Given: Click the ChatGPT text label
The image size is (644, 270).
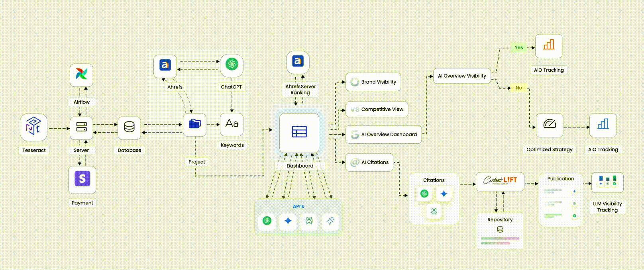Looking at the screenshot, I should point(231,87).
